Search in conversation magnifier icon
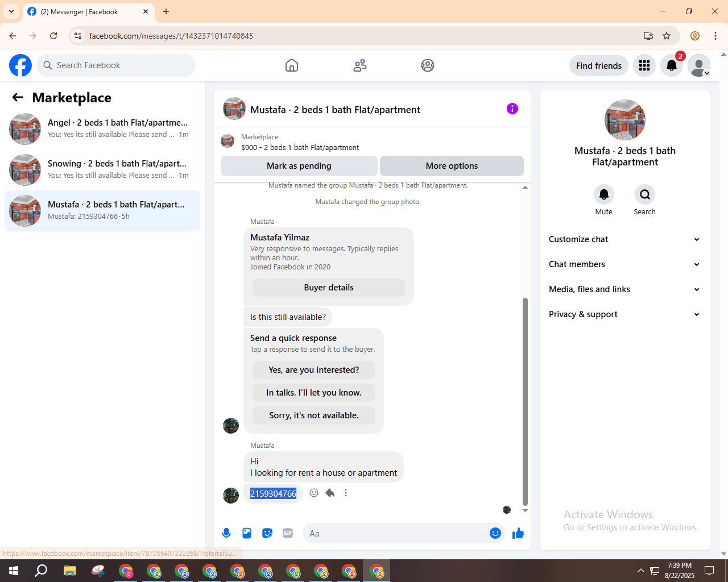Viewport: 728px width, 582px height. (645, 194)
